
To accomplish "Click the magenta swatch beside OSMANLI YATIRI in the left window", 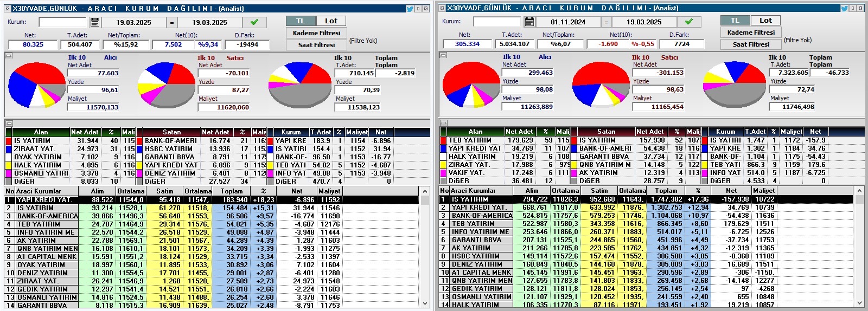I will click(9, 173).
